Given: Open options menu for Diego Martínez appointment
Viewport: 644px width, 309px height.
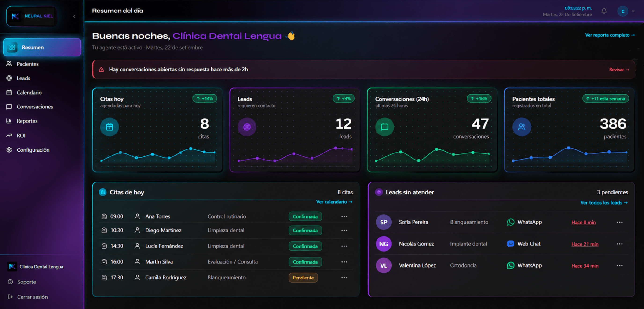Looking at the screenshot, I should pyautogui.click(x=344, y=231).
